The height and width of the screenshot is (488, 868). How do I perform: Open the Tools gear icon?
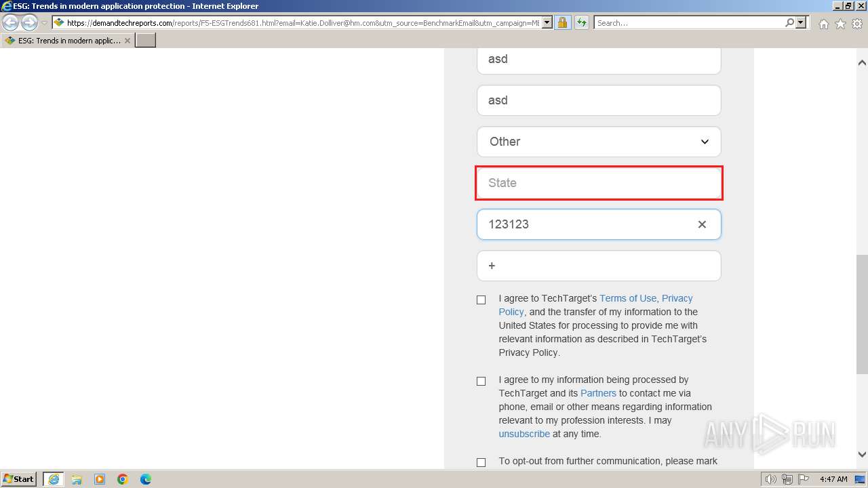(857, 24)
